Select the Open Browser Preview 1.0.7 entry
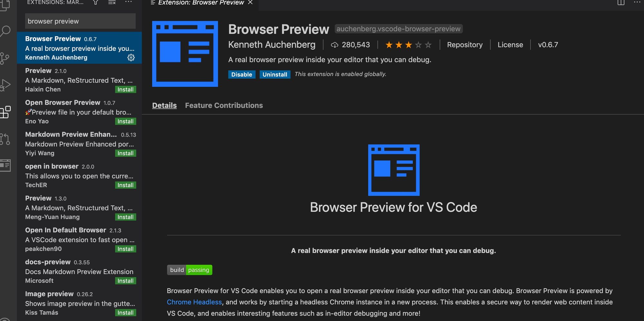Image resolution: width=644 pixels, height=321 pixels. click(x=79, y=111)
